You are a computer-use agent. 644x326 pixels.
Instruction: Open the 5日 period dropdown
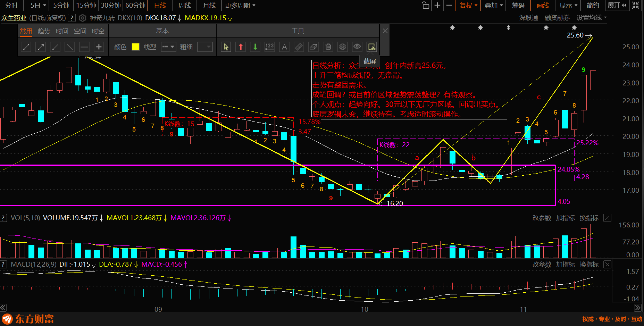click(38, 5)
